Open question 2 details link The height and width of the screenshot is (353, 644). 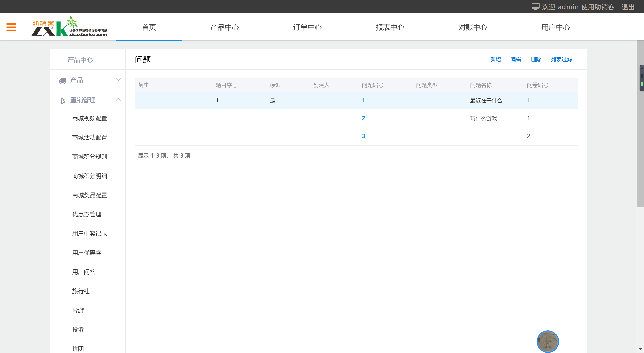(364, 118)
